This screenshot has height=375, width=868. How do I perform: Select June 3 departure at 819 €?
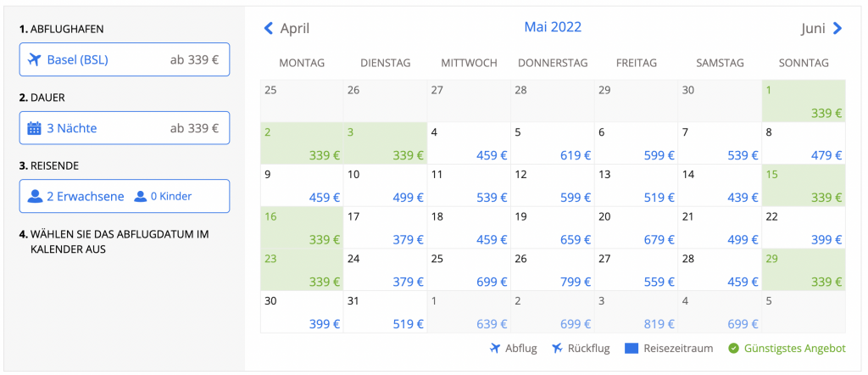coord(635,312)
